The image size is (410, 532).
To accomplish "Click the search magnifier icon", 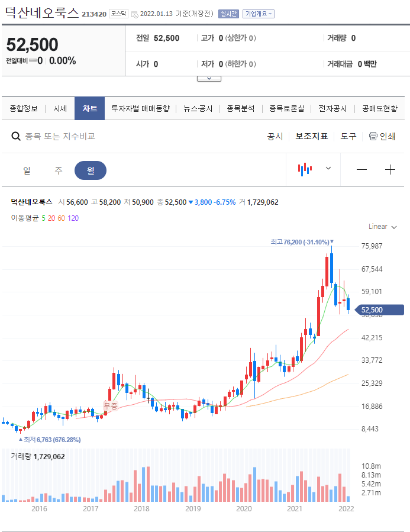I will tap(16, 136).
